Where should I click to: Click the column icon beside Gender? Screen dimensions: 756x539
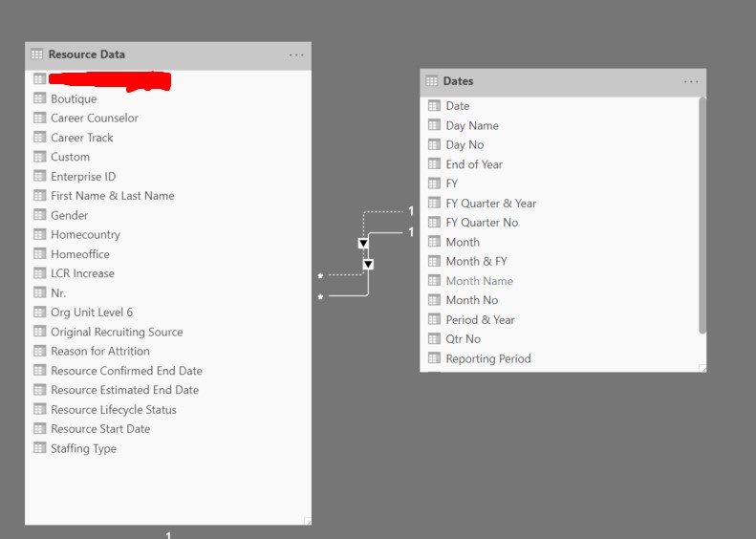click(x=40, y=214)
